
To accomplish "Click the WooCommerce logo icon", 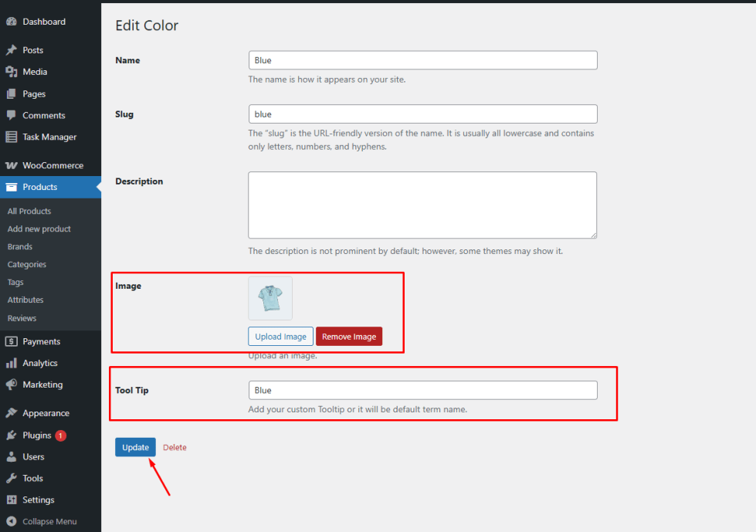I will (12, 165).
